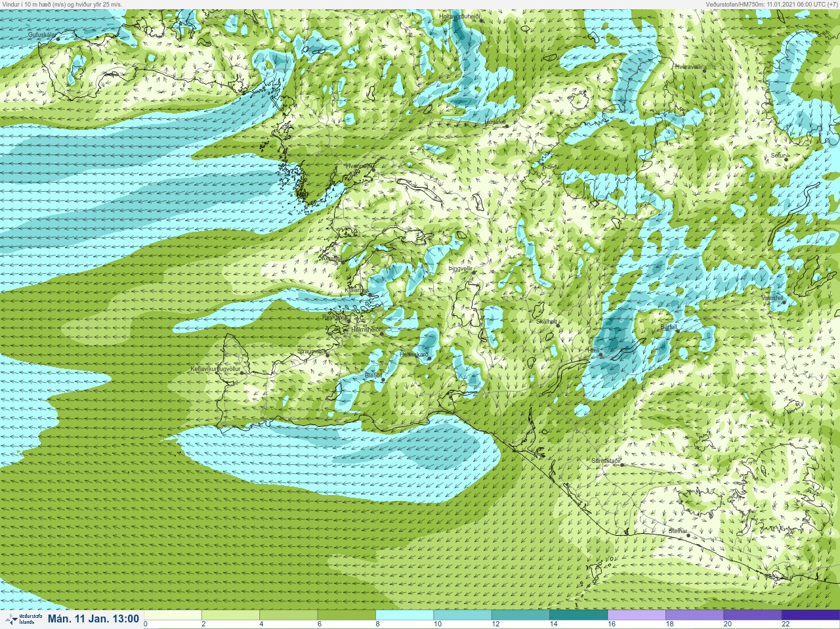Click the Hólmsheiði station marker
840x629 pixels.
coord(381,334)
